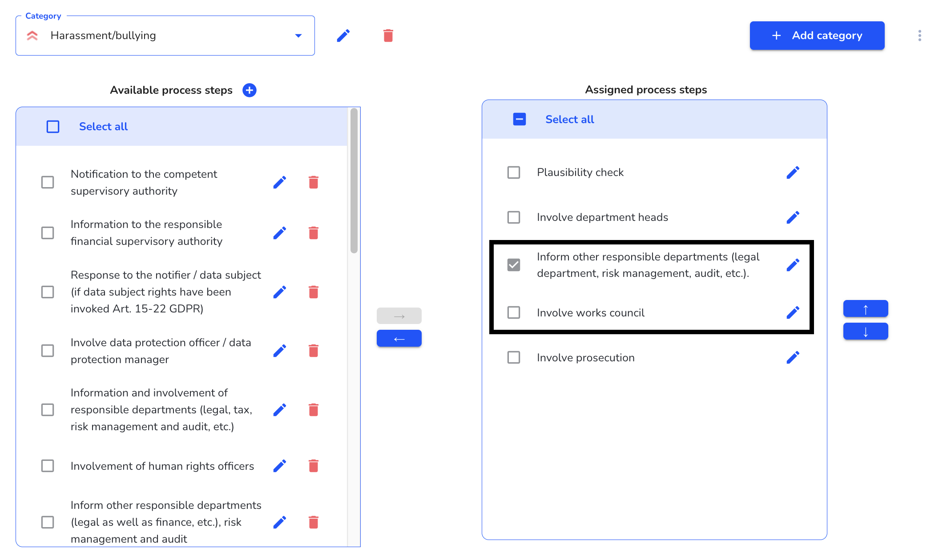Viewport: 951px width, 560px height.
Task: Click the edit pencil icon next to Harassment/bullying category
Action: pos(343,36)
